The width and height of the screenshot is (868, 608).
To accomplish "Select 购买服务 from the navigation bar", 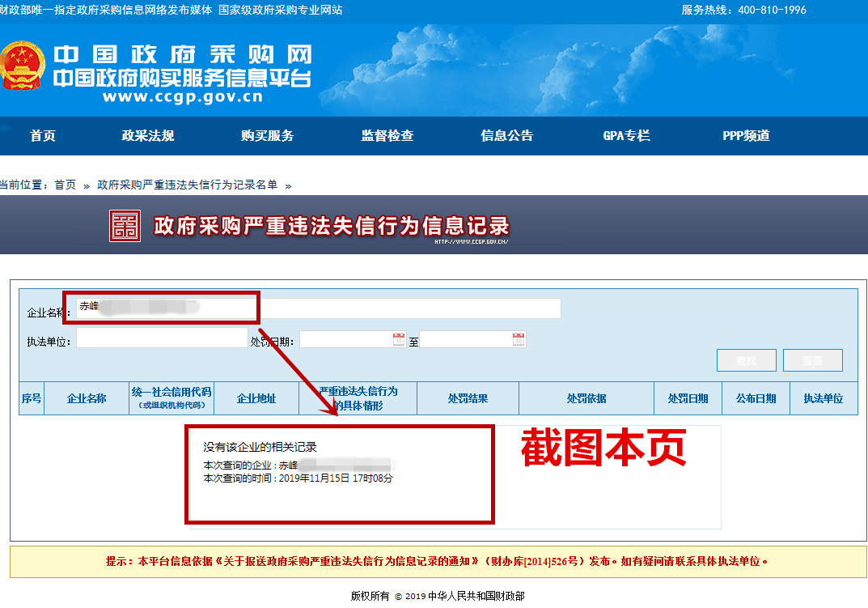I will 267,136.
